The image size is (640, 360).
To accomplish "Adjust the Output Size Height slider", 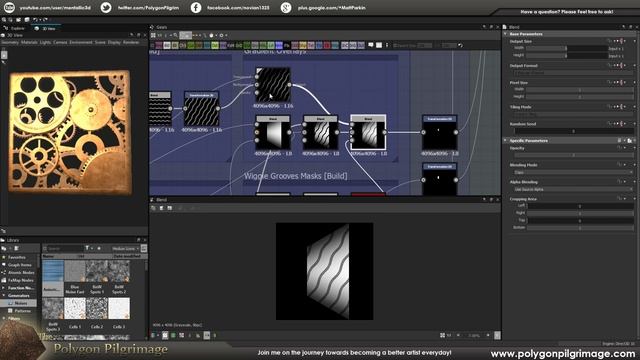I will point(566,55).
